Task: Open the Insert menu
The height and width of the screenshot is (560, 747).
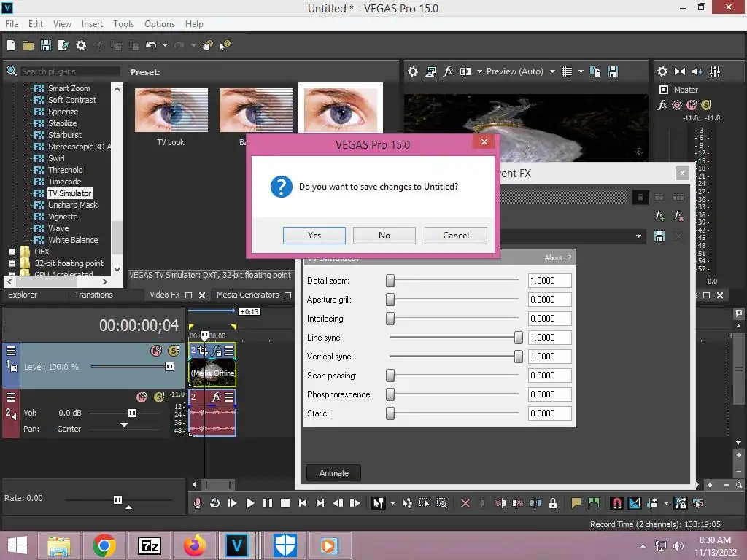Action: click(x=92, y=24)
